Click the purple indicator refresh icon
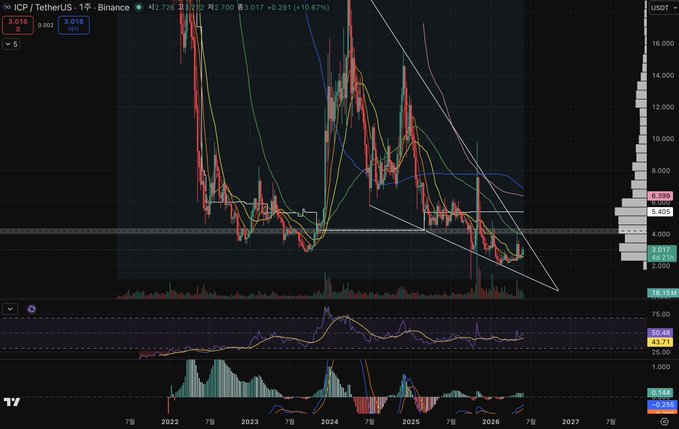The image size is (679, 429). tap(32, 309)
